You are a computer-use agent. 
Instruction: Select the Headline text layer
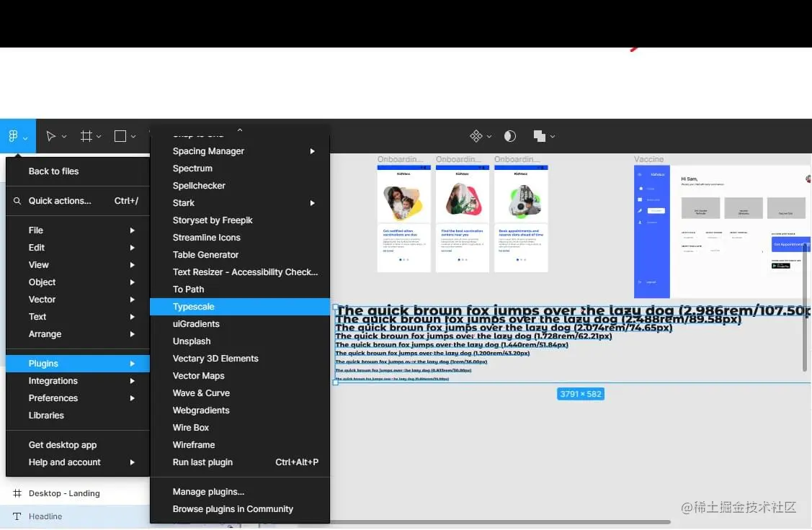coord(45,516)
